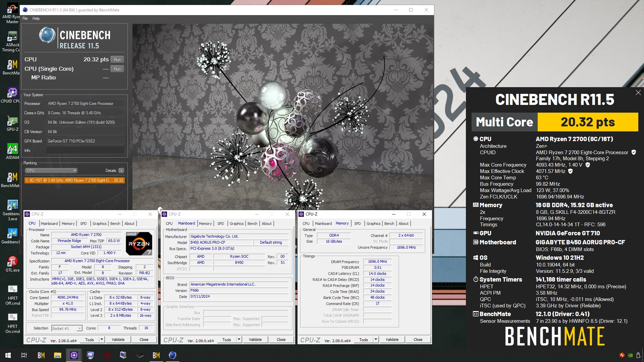Click Tools button in right CPU-Z window

click(364, 340)
